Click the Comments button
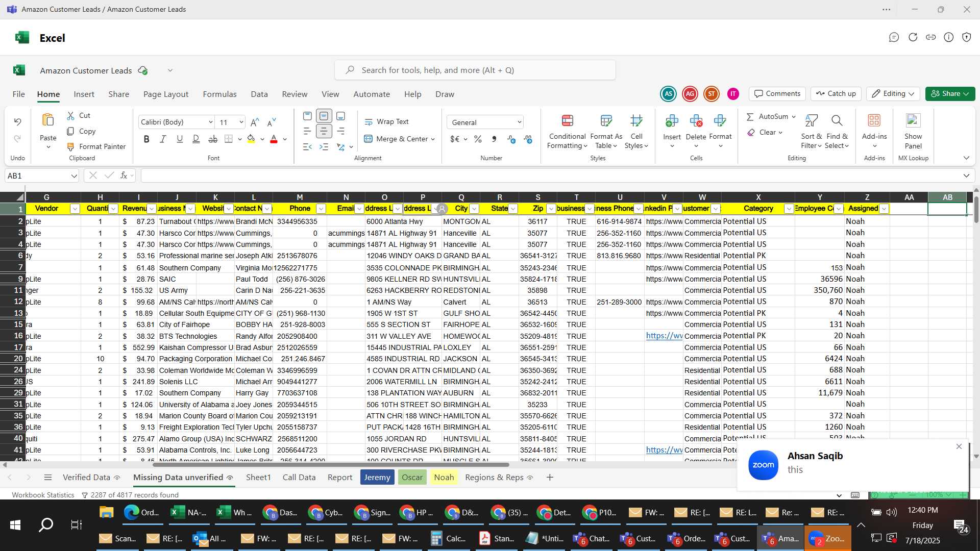This screenshot has height=551, width=980. (x=777, y=94)
